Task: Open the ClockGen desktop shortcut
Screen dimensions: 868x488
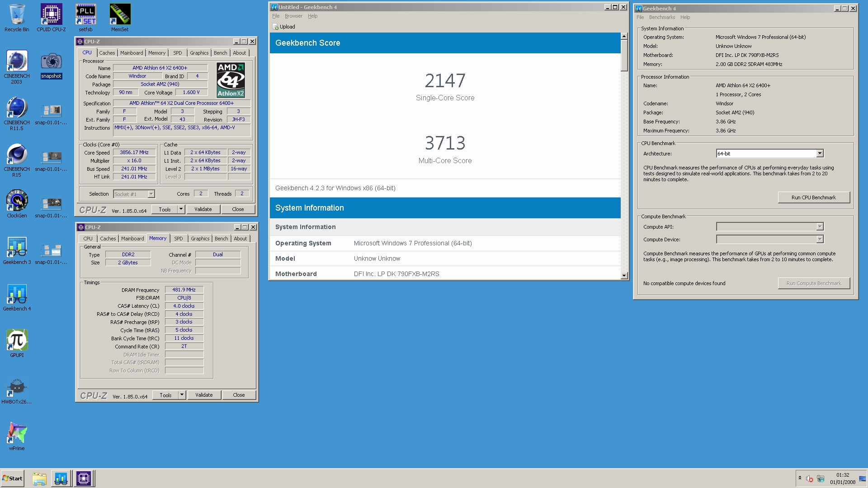Action: coord(17,204)
